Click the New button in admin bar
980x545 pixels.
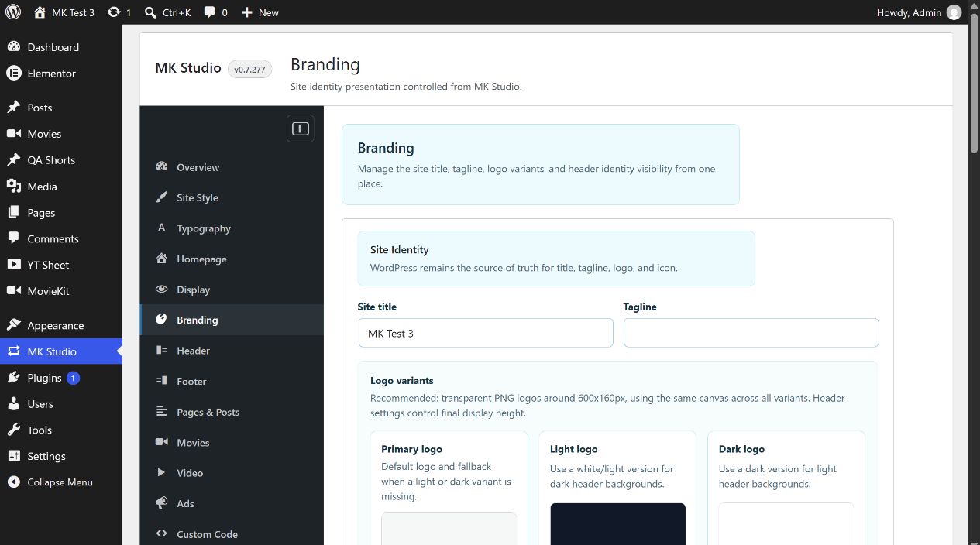pyautogui.click(x=260, y=12)
